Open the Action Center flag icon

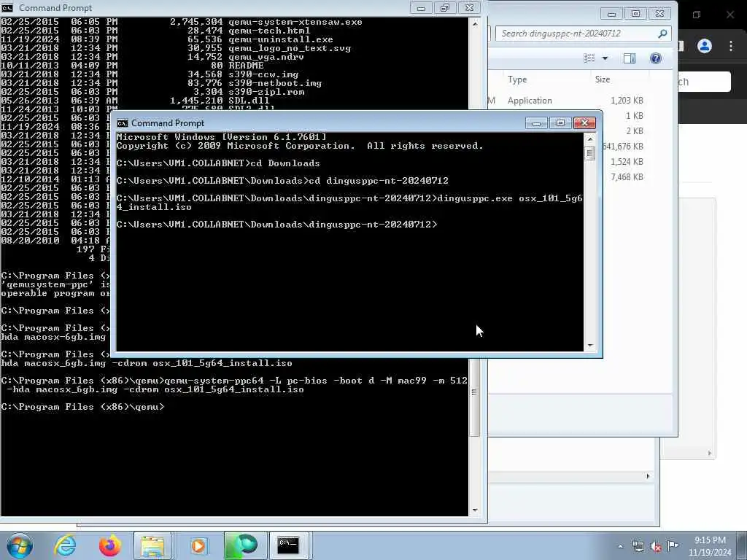tap(673, 545)
